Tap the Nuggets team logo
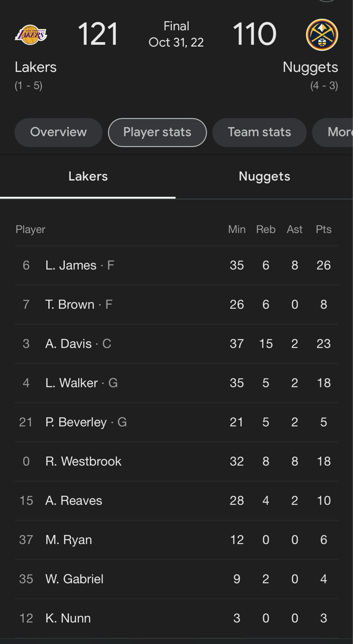 pos(322,35)
